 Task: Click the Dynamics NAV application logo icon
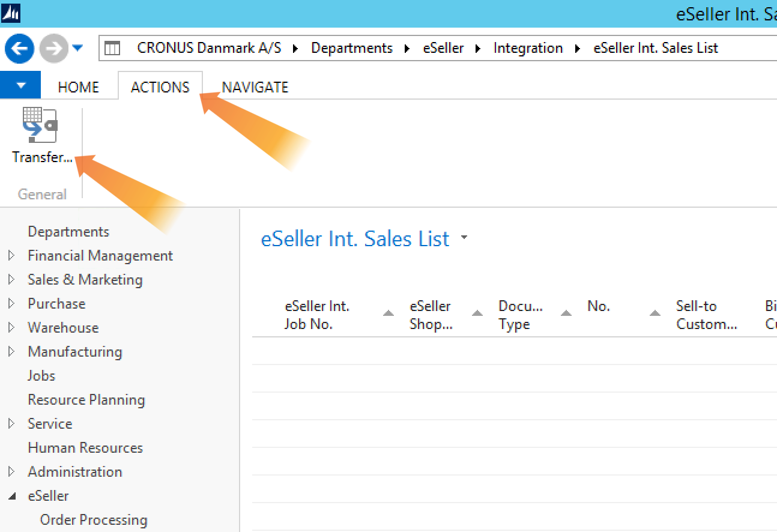click(11, 13)
